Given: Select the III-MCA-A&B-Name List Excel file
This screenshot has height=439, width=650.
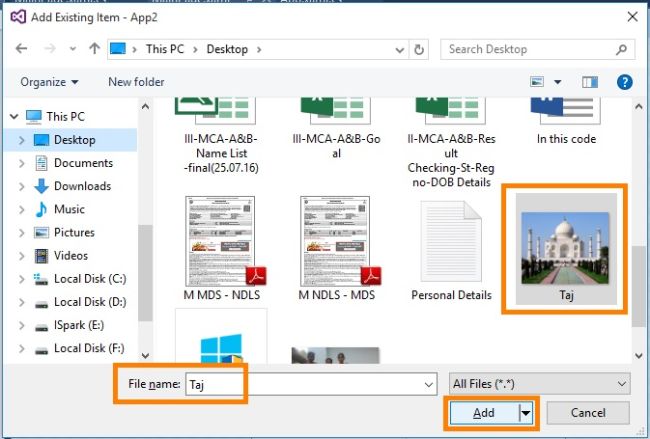Looking at the screenshot, I should pos(221,136).
